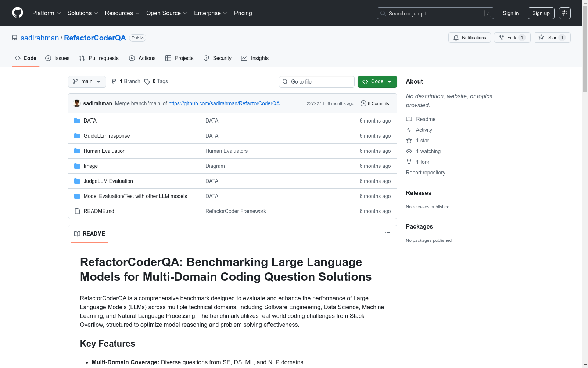The width and height of the screenshot is (588, 368).
Task: Open the global navigation settings icon button
Action: 565,13
